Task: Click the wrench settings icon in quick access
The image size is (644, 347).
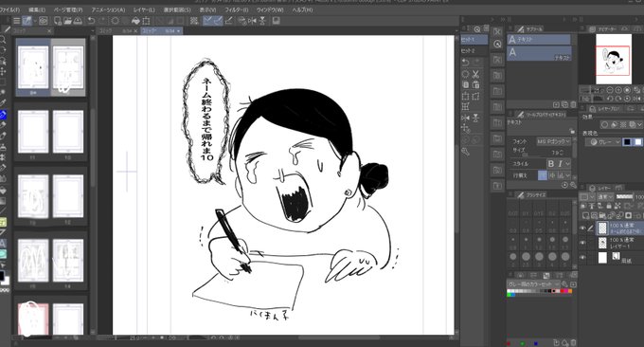Action: [465, 152]
